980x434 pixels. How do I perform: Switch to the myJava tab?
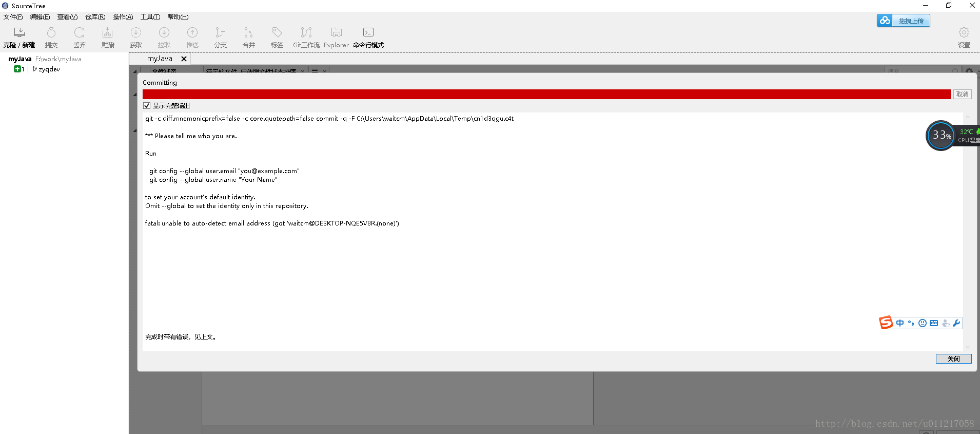(x=160, y=59)
